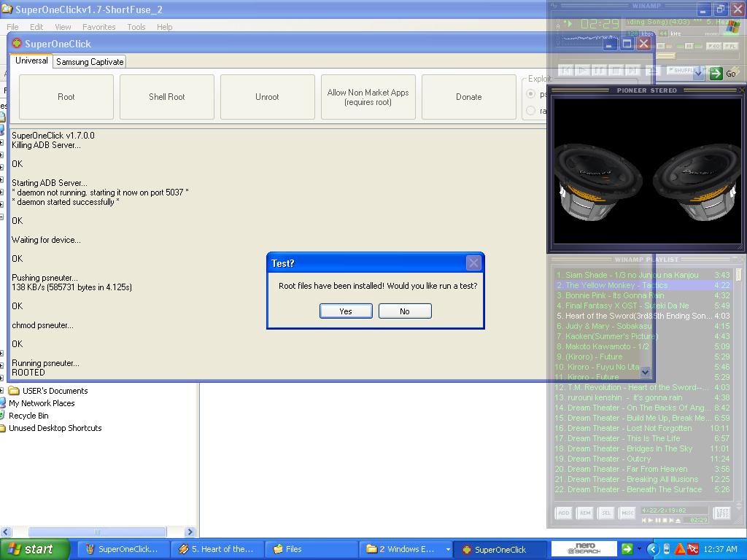This screenshot has width=747, height=560.
Task: Click Yes in the Test? dialog
Action: pos(346,311)
